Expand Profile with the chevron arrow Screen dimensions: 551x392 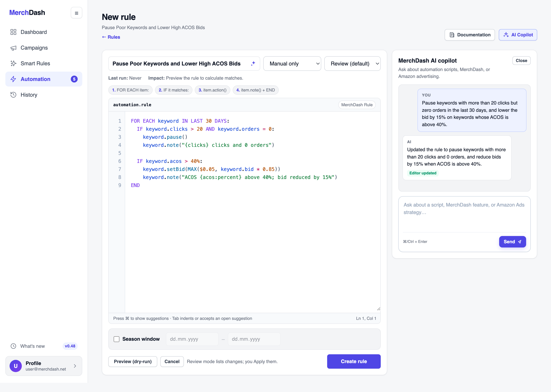(75, 366)
